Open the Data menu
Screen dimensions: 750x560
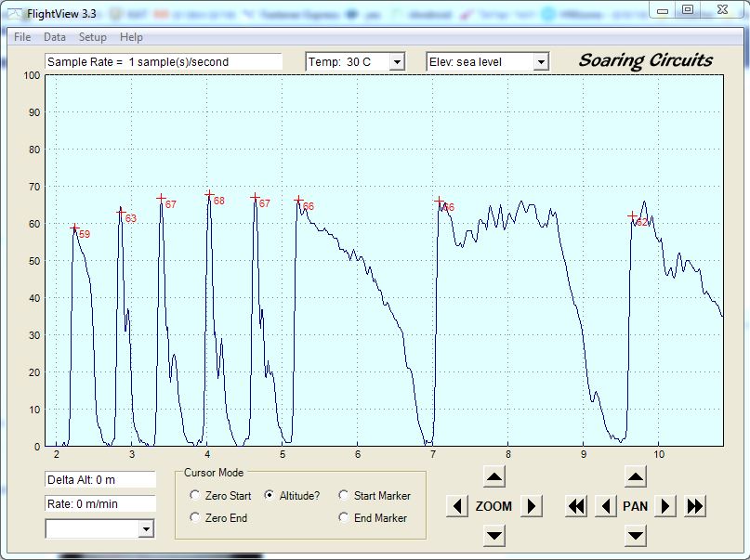(x=55, y=37)
